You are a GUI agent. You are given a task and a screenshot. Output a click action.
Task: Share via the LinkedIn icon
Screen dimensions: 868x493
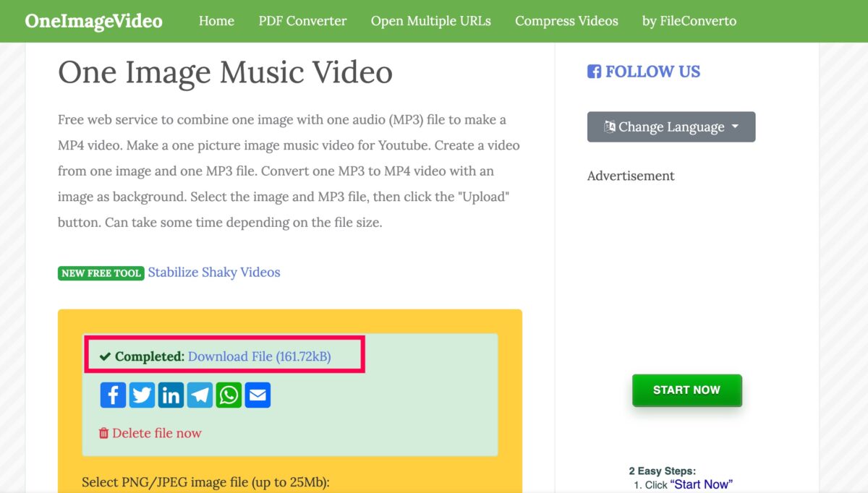point(171,395)
